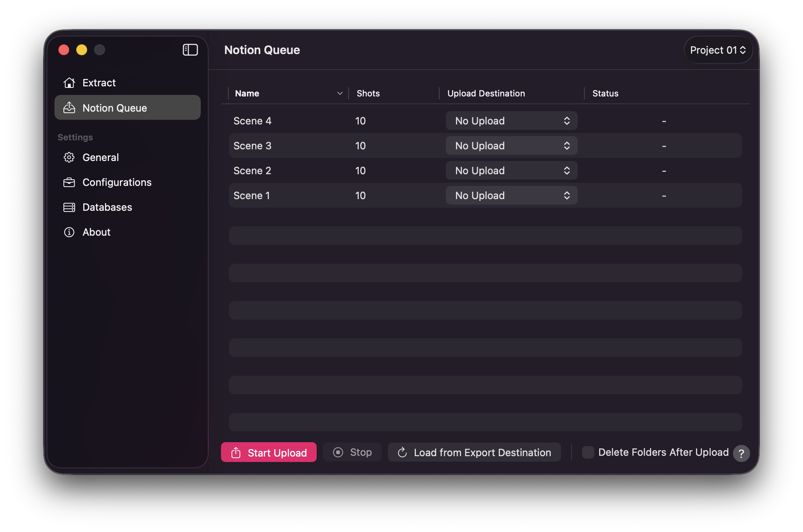Open Scene 1 upload destination dropdown
The width and height of the screenshot is (803, 532).
(x=512, y=196)
